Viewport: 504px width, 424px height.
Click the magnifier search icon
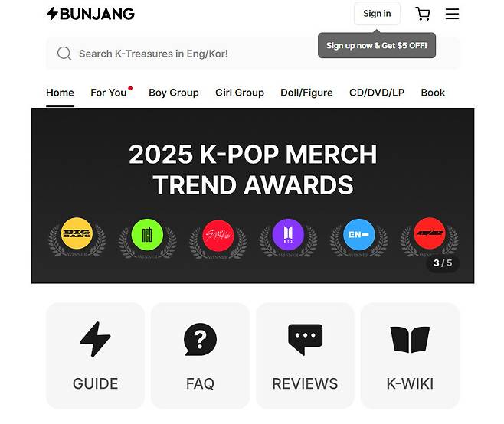click(x=64, y=54)
